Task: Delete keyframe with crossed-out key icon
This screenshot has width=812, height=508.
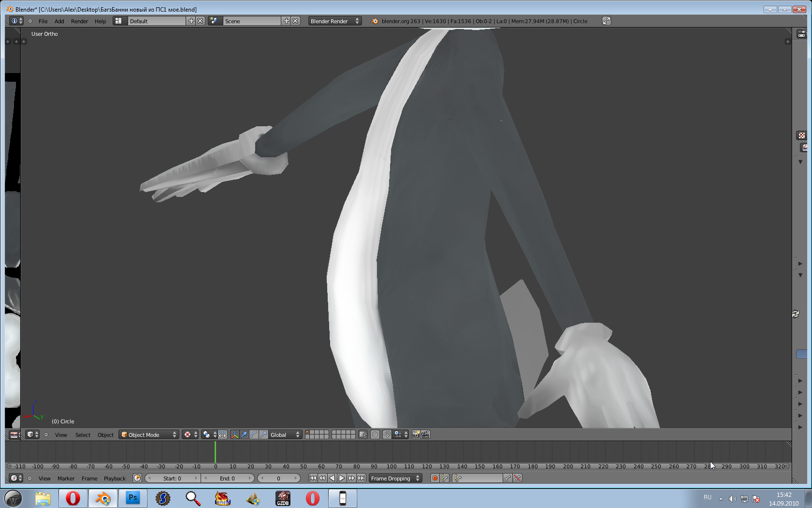Action: 517,478
